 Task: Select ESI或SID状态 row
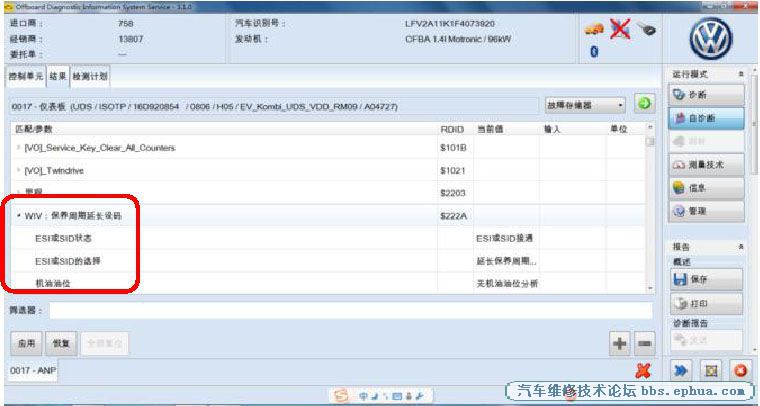[328, 238]
